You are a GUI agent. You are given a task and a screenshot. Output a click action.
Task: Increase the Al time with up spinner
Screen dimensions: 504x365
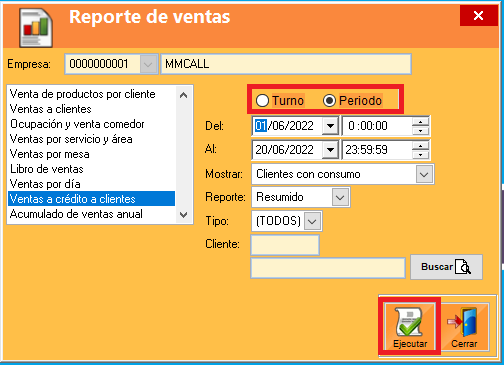420,146
